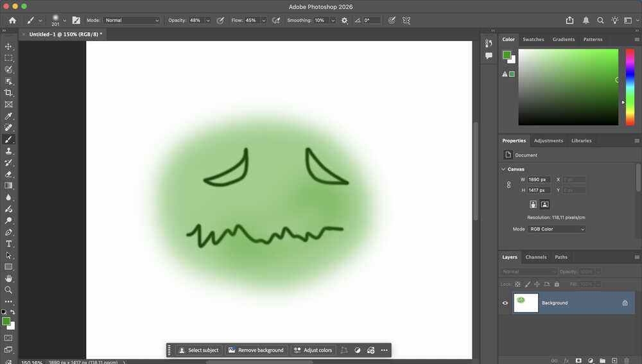Screen dimensions: 642x364
Task: Switch to the Libraries tab
Action: pyautogui.click(x=582, y=141)
